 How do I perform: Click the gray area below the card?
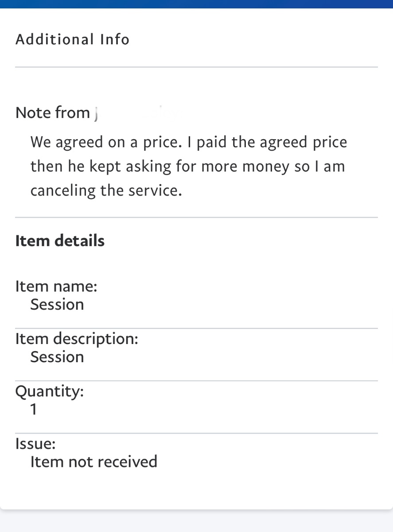[x=196, y=521]
